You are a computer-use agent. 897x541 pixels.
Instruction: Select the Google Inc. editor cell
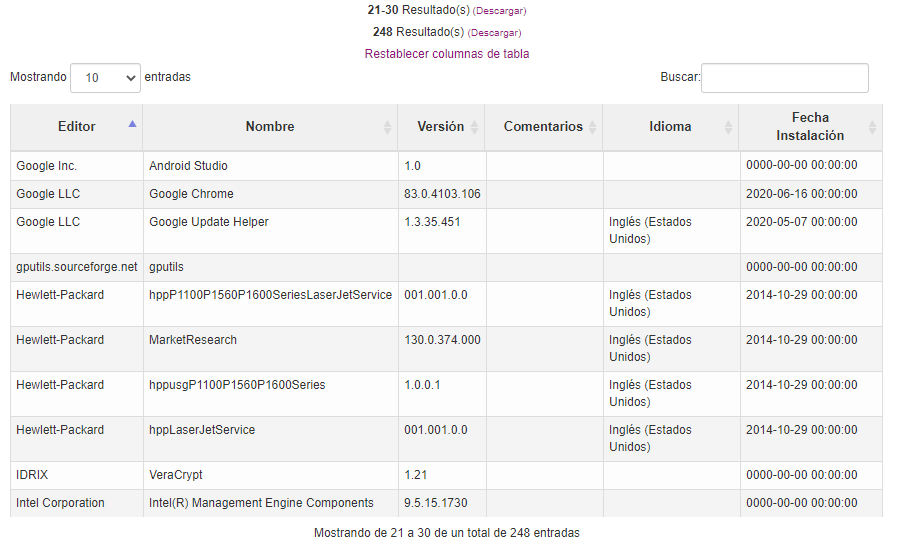coord(77,166)
